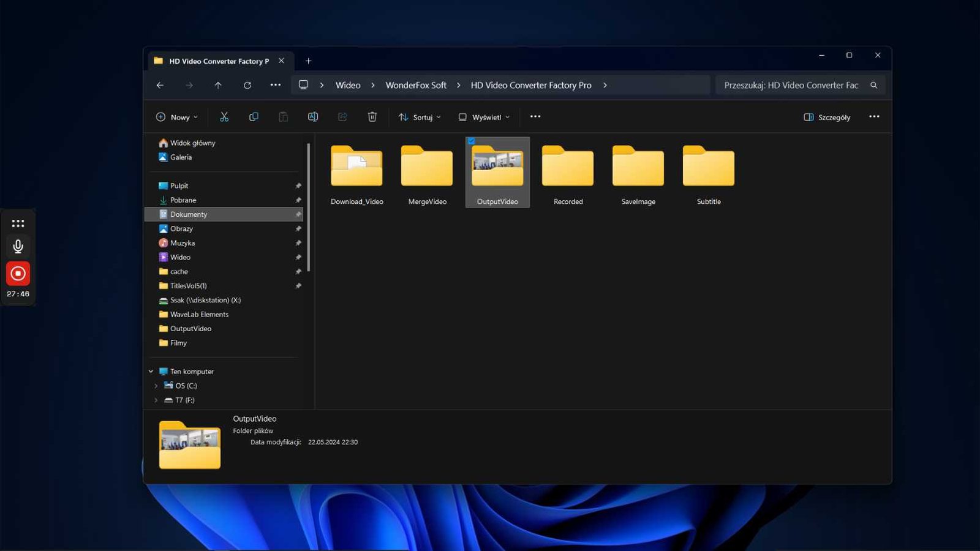This screenshot has height=551, width=980.
Task: Click the search magnifier icon
Action: point(874,85)
